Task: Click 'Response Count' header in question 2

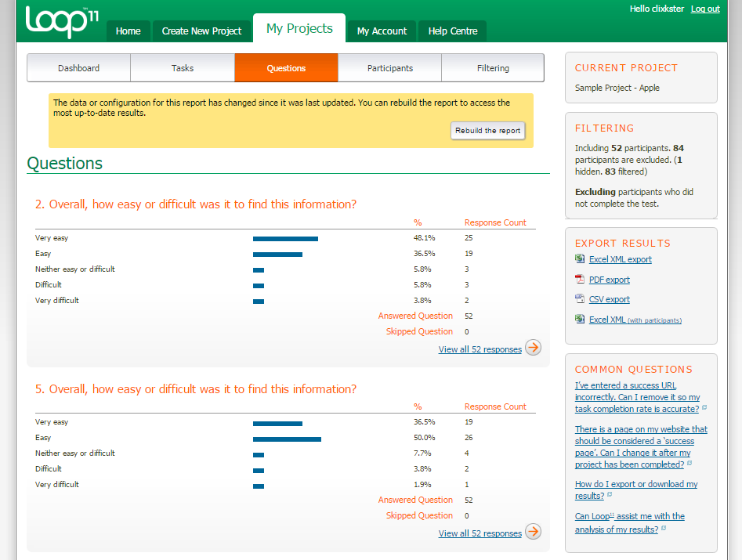Action: [x=495, y=222]
